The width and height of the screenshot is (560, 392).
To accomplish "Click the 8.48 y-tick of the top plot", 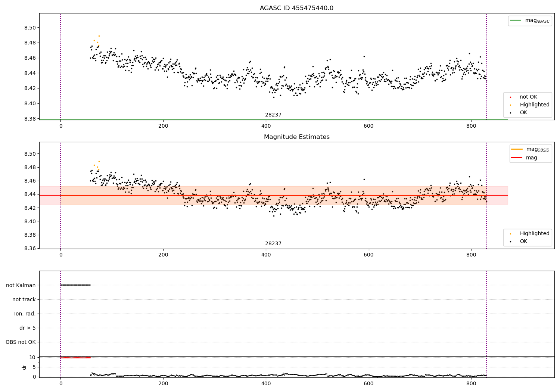I will click(31, 43).
